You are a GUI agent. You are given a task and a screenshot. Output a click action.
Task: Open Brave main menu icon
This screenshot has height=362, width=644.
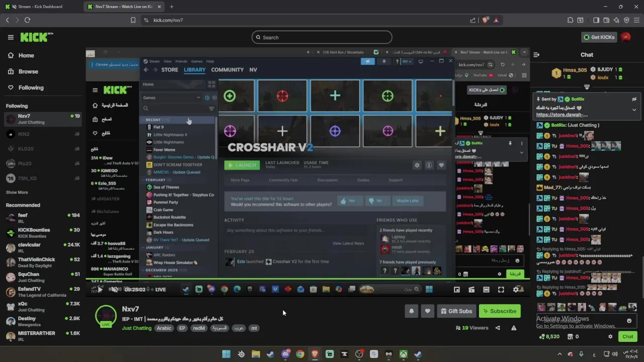[x=636, y=20]
